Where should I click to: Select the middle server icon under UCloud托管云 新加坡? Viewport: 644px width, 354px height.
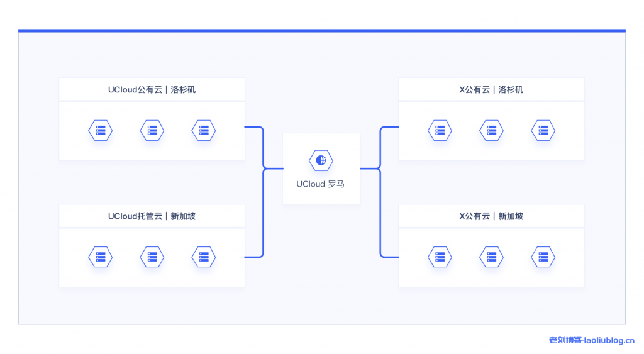[152, 257]
